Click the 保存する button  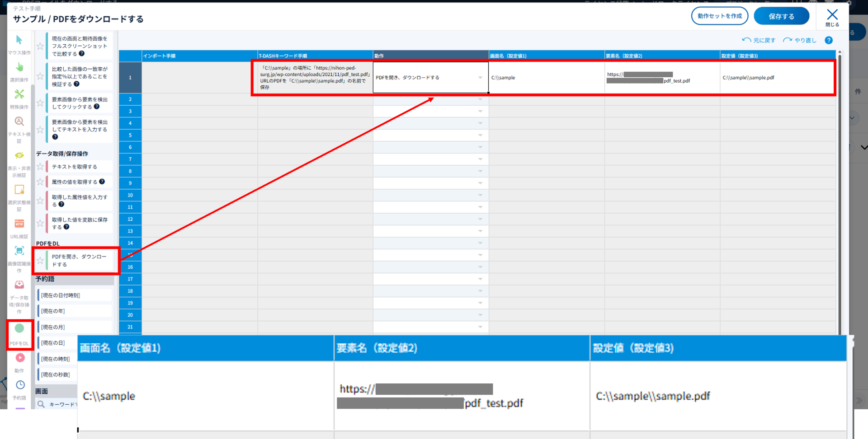tap(781, 16)
